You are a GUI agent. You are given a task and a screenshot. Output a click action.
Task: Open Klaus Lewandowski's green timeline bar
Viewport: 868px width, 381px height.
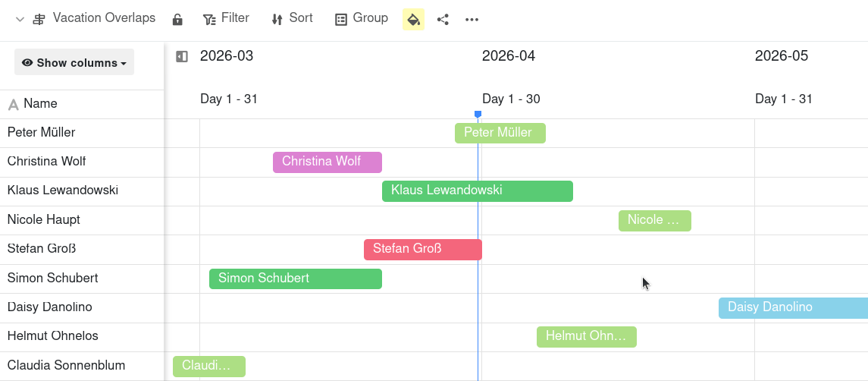[477, 190]
